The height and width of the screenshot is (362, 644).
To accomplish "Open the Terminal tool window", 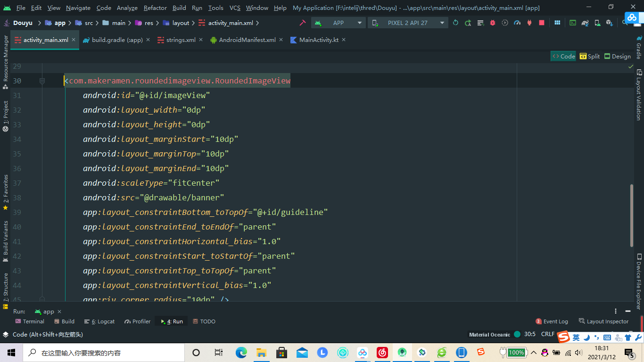I will click(x=30, y=321).
